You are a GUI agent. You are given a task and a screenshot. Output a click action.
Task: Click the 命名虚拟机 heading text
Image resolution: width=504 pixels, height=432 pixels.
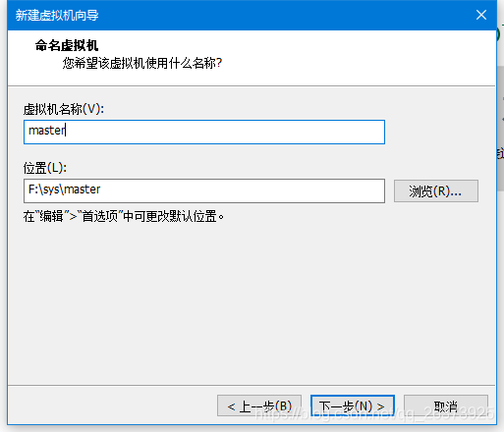(67, 45)
